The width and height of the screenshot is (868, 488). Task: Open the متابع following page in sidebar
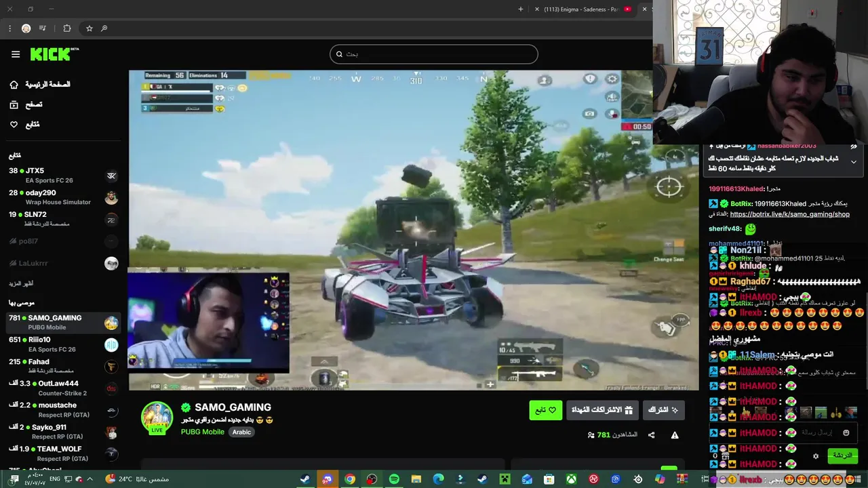click(x=24, y=125)
